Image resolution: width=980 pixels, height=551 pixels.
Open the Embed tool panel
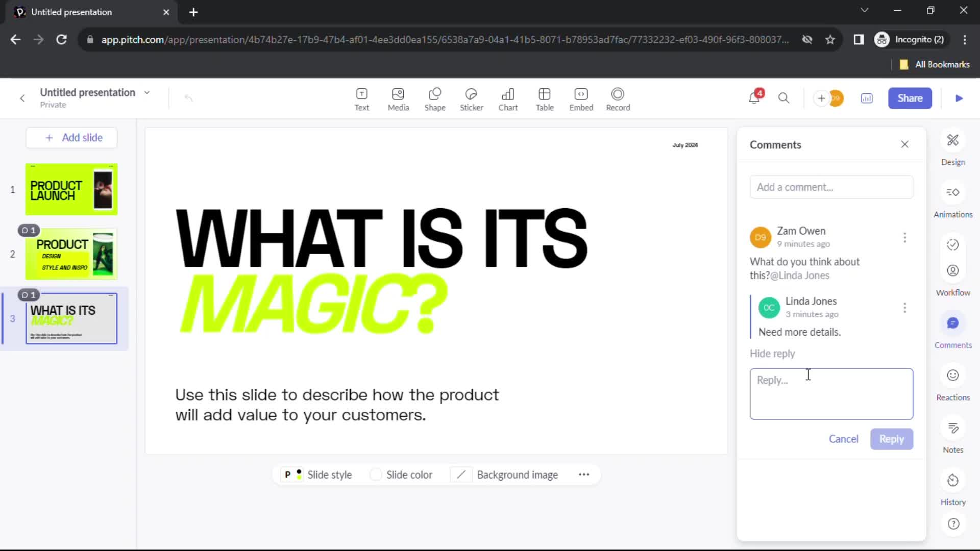coord(581,97)
